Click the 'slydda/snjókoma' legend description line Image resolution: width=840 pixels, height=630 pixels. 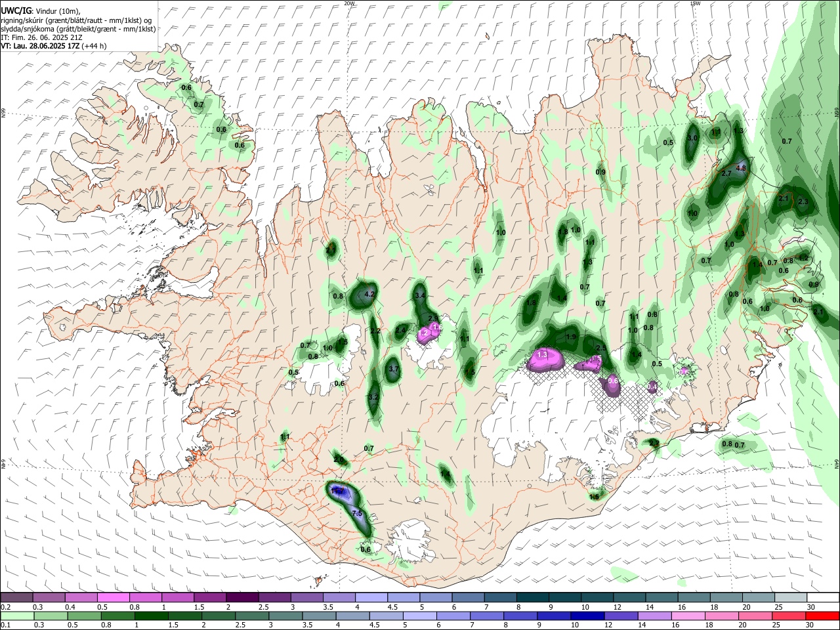point(78,29)
